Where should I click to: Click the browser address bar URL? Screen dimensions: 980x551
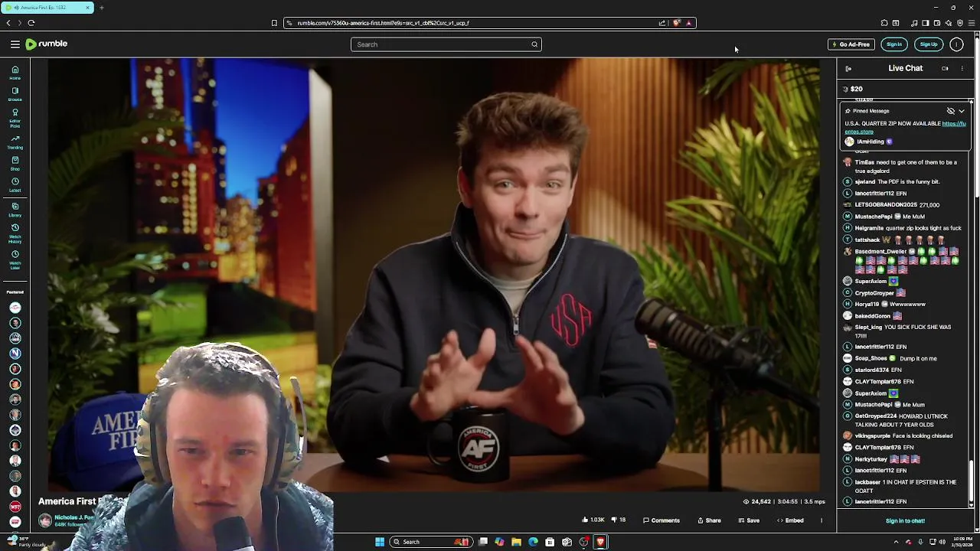coord(383,23)
